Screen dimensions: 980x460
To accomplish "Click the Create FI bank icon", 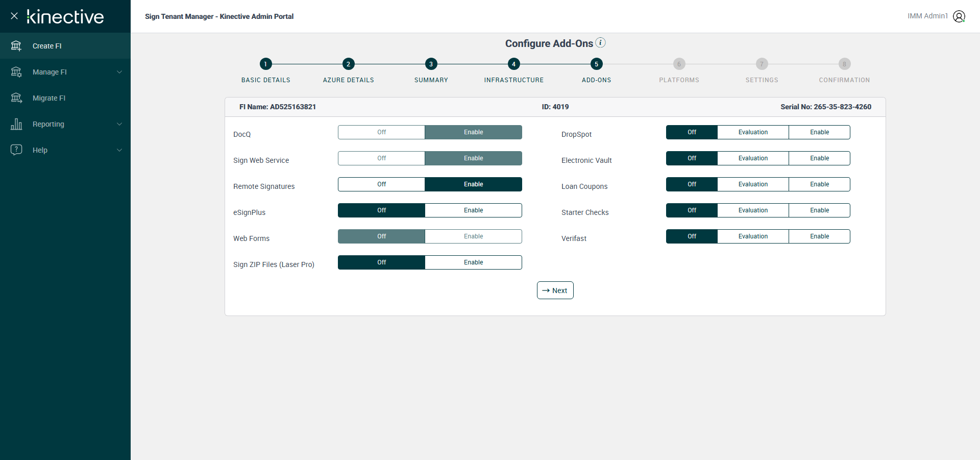I will coord(16,46).
